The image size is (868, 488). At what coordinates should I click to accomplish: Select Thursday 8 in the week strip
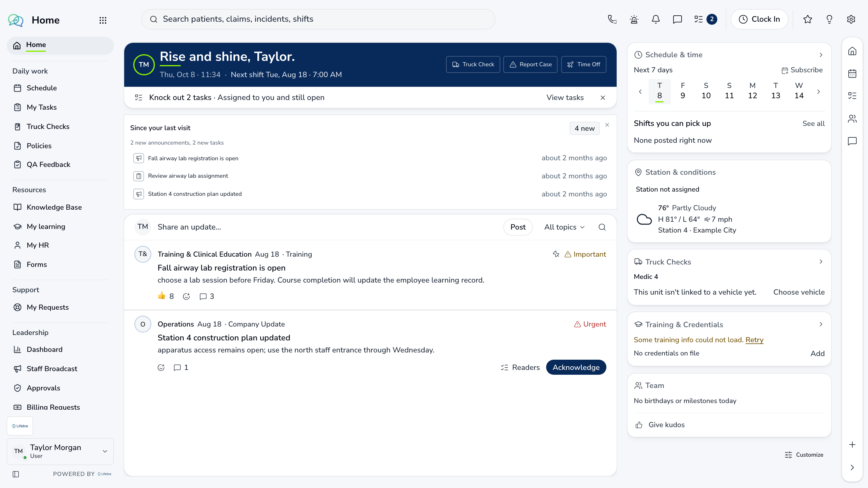[x=659, y=91]
